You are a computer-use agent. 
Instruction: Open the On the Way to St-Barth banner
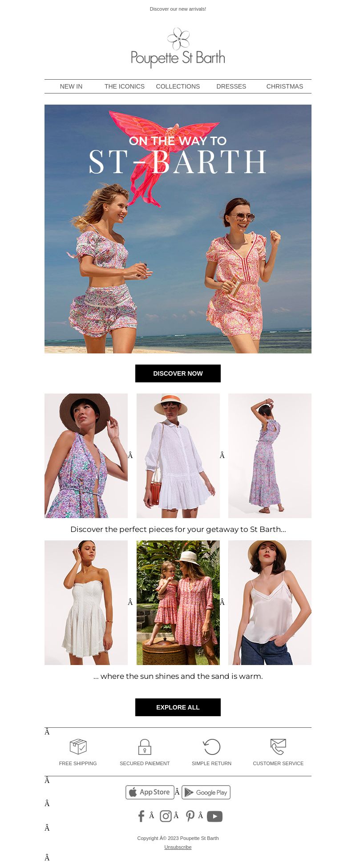coord(178,229)
